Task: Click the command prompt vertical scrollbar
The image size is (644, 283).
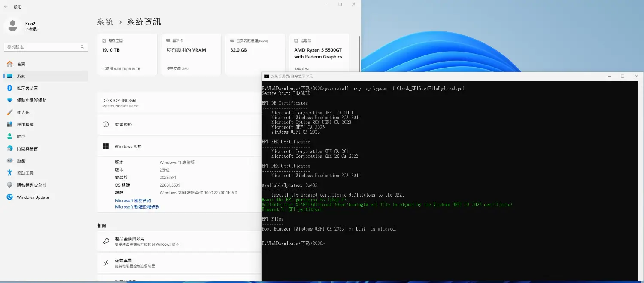Action: (641, 181)
